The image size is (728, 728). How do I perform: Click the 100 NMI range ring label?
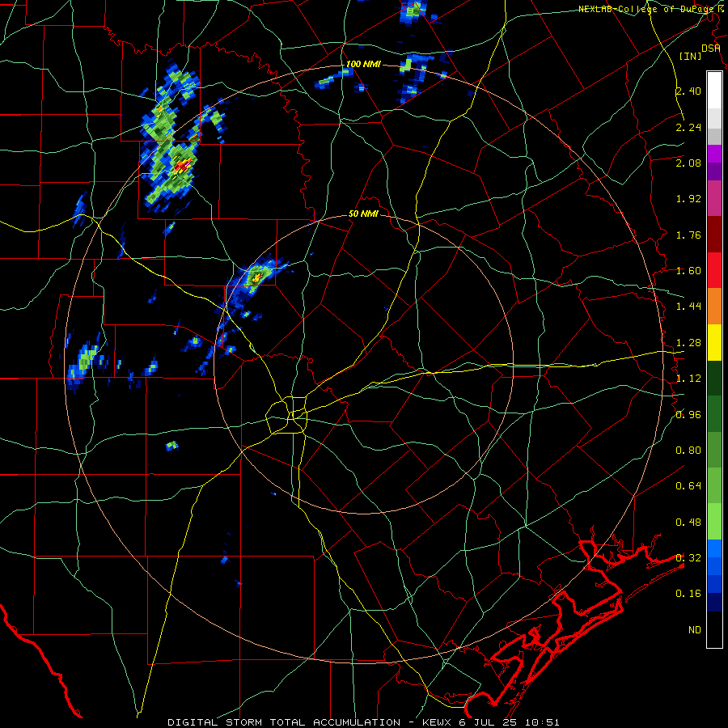click(x=363, y=64)
